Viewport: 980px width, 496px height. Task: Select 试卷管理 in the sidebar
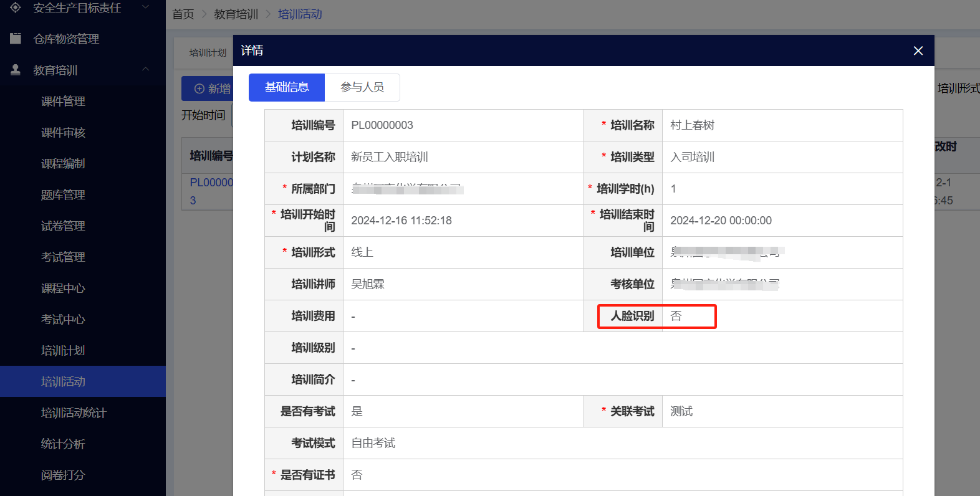63,226
